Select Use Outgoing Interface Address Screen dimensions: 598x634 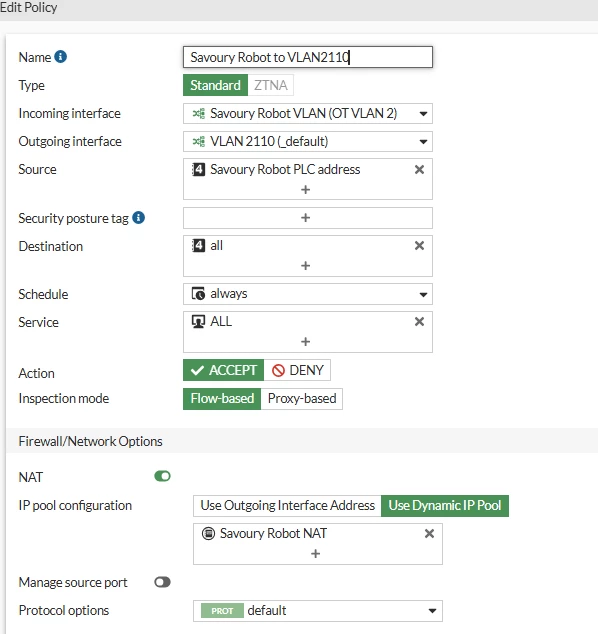(x=287, y=505)
